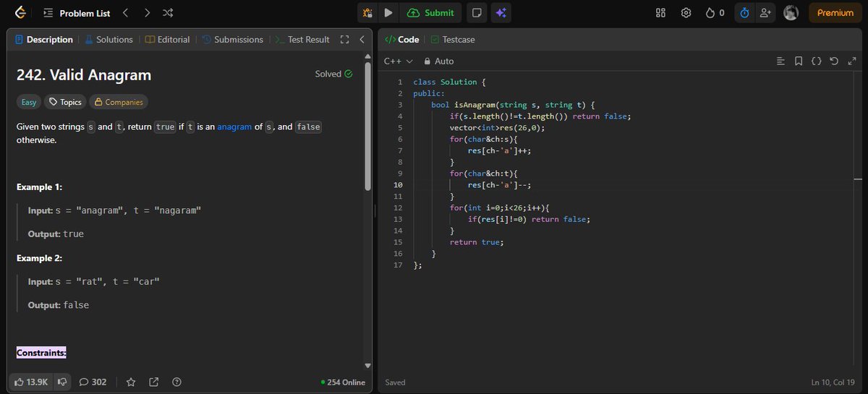The image size is (868, 394).
Task: Click the Example 2 heading
Action: 40,258
